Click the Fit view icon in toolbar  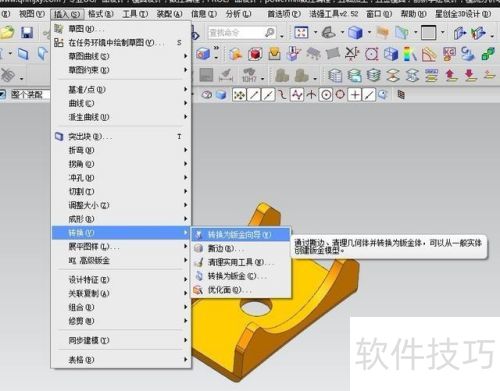point(301,33)
